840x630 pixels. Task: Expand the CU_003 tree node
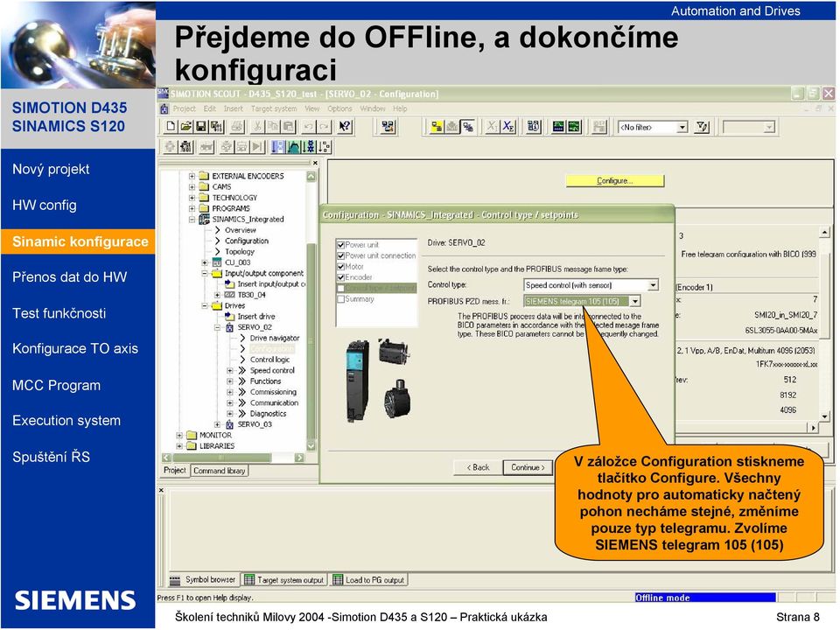coord(205,262)
